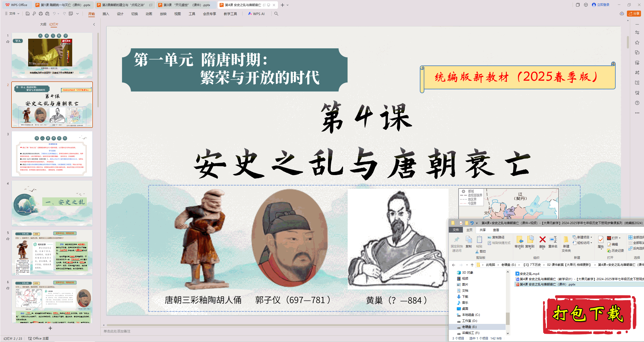The image size is (644, 342).
Task: Toggle star marker on slide 5 thumbnail
Action: [x=8, y=239]
